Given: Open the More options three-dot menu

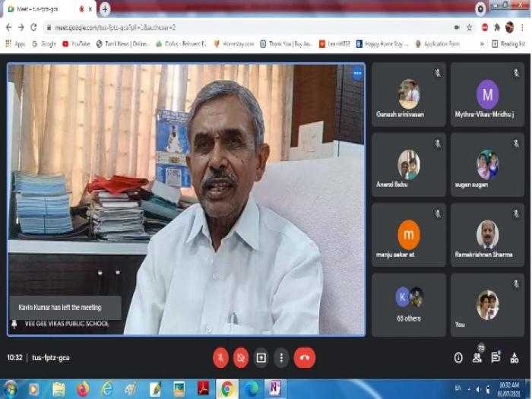Looking at the screenshot, I should pos(281,358).
